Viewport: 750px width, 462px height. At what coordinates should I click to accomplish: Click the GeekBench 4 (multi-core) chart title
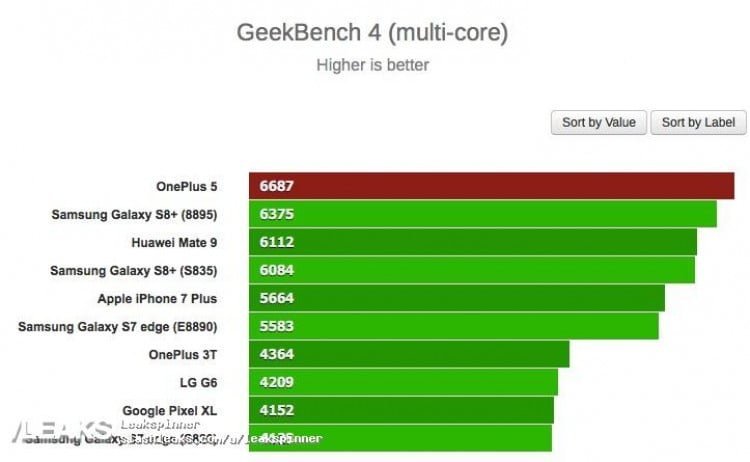click(372, 33)
